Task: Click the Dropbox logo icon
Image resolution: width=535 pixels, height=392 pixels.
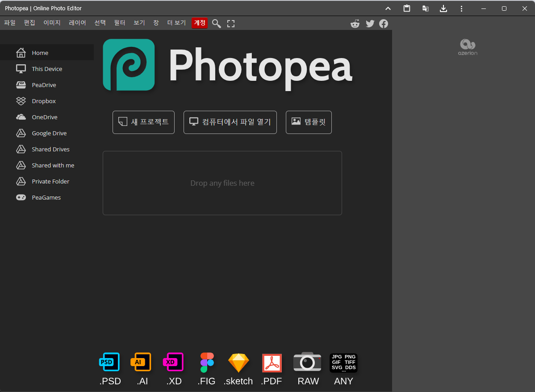Action: [x=21, y=101]
